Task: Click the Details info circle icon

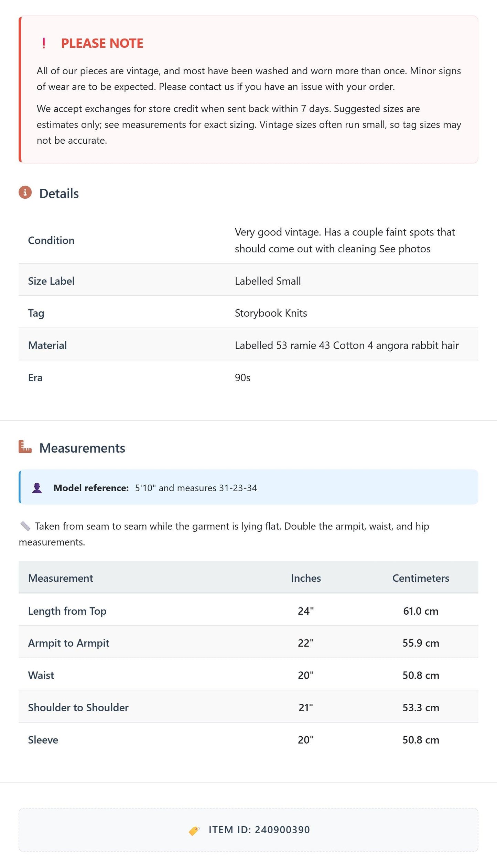Action: tap(25, 193)
